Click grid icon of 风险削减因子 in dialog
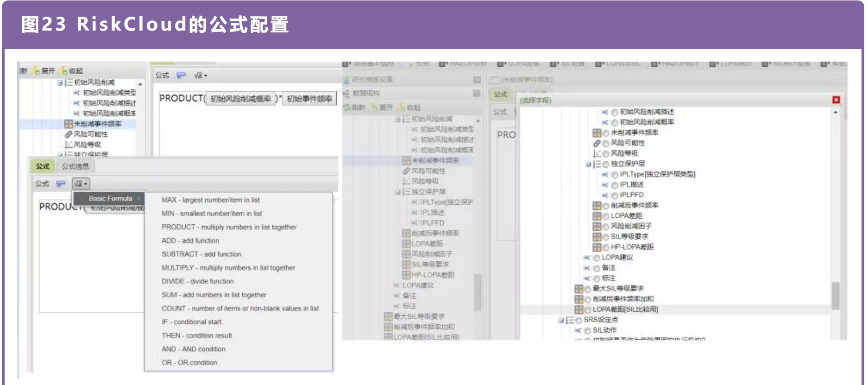This screenshot has width=868, height=385. pos(597,226)
